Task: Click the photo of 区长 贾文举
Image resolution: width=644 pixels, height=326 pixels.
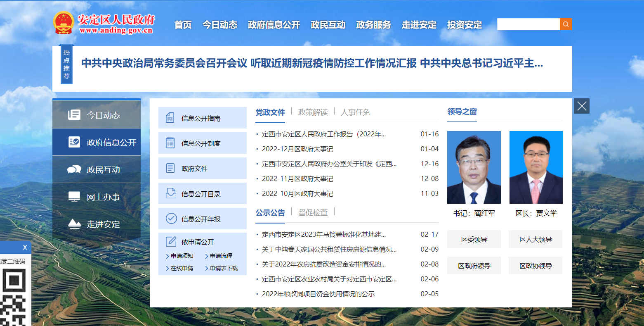Action: (536, 167)
